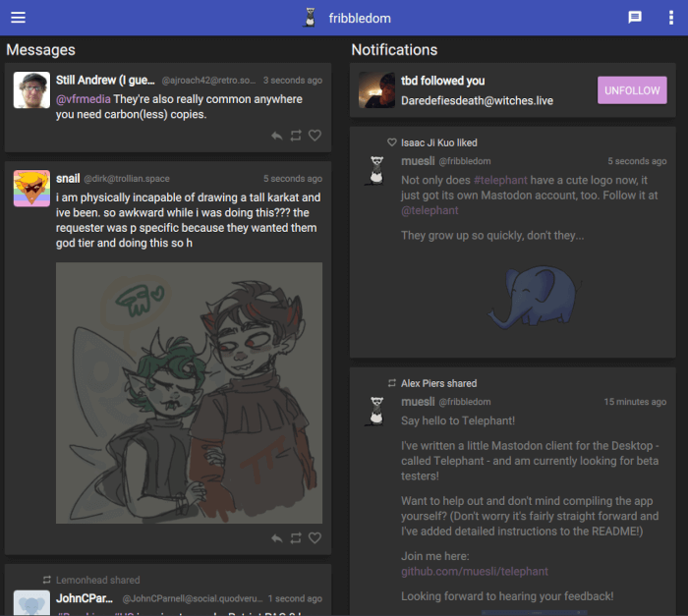
Task: Click the Notifications column heading
Action: click(x=394, y=50)
